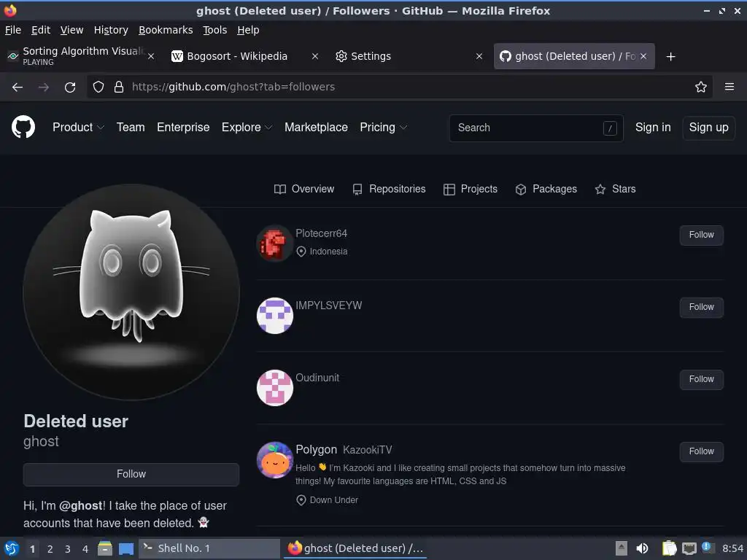This screenshot has width=747, height=560.
Task: Click IMPYLSVEYW's purple identicon avatar
Action: click(x=275, y=316)
